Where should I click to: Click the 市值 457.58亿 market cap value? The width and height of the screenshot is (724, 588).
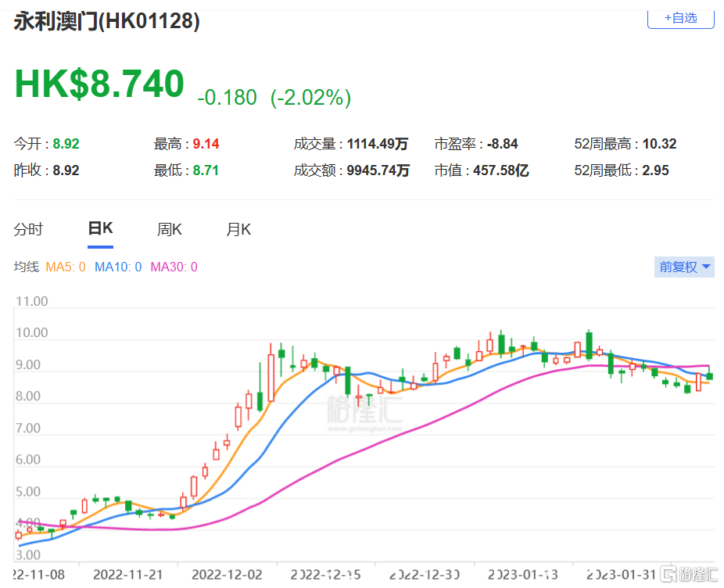(x=501, y=170)
